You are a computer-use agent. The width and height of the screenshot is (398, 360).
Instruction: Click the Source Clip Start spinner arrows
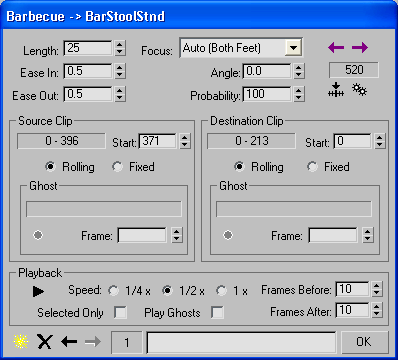[x=185, y=141]
